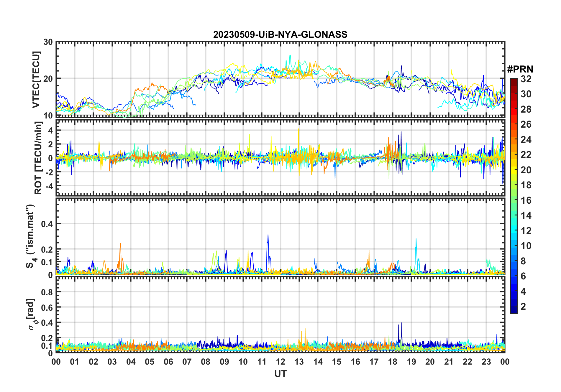Select the orange colorbar region near 24
This screenshot has height=392, width=561.
click(x=514, y=139)
